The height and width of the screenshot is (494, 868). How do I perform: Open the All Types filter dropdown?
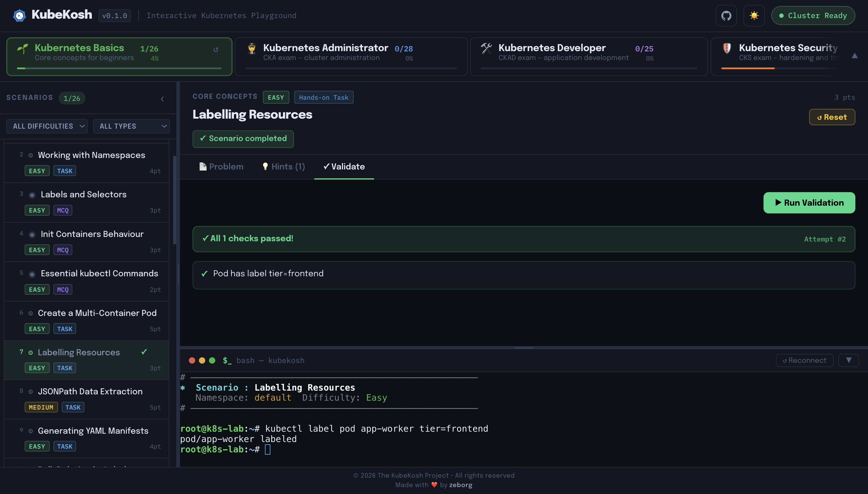tap(131, 126)
